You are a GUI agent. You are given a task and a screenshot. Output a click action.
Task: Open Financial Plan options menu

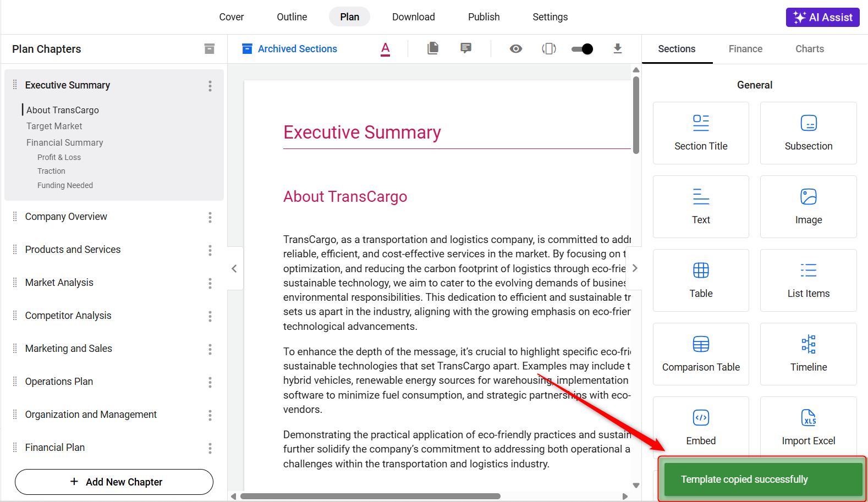tap(210, 448)
